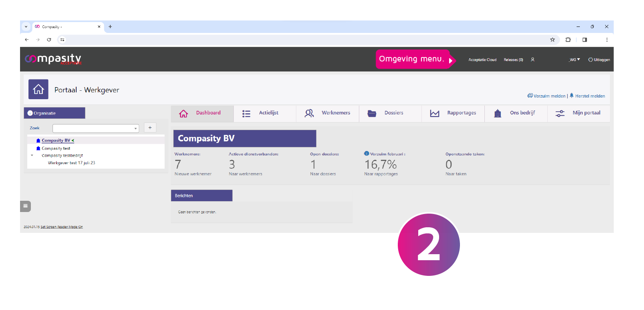Click Set Screen Reader Mode On

pyautogui.click(x=62, y=227)
